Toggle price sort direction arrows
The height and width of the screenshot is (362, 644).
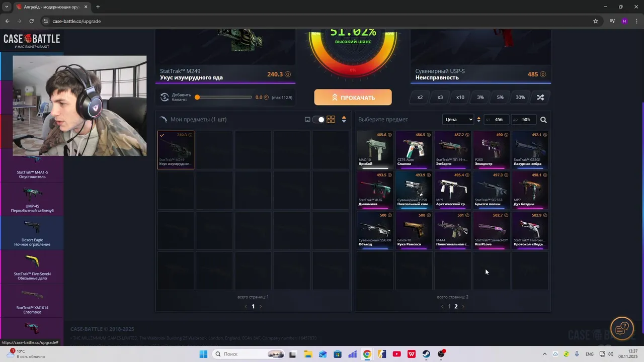point(478,120)
